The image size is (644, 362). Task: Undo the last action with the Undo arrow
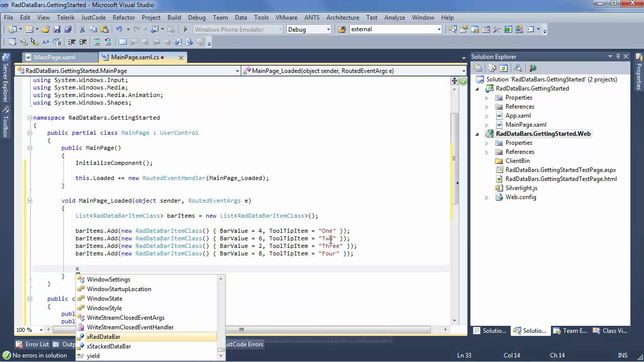click(x=119, y=29)
